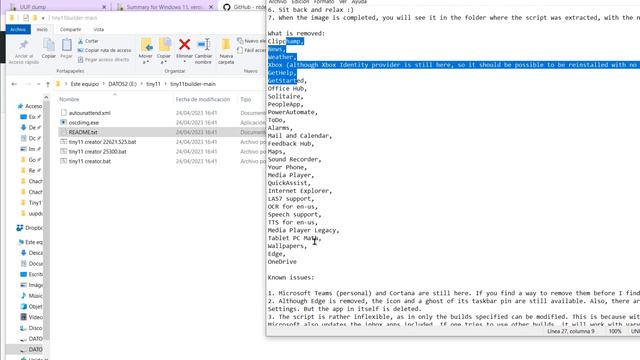Screen dimensions: 640x360
Task: Click the autounattend.xml document icon
Action: [63, 112]
